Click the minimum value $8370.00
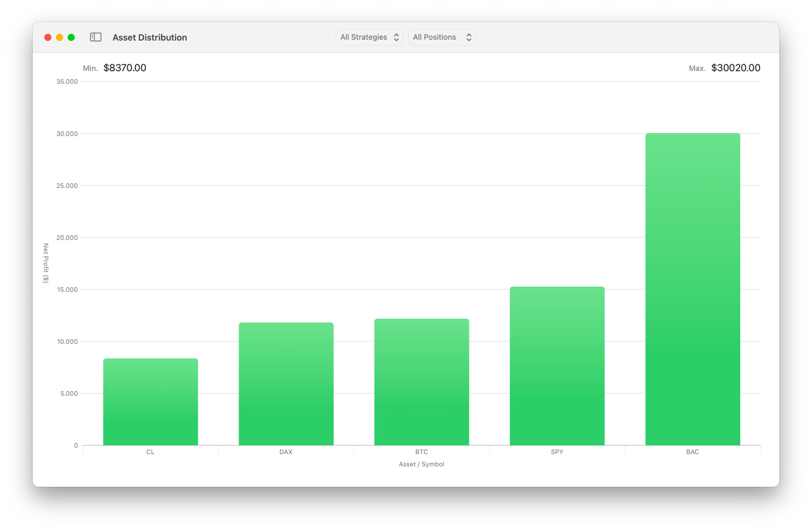Screen dimensions: 812x530 125,68
